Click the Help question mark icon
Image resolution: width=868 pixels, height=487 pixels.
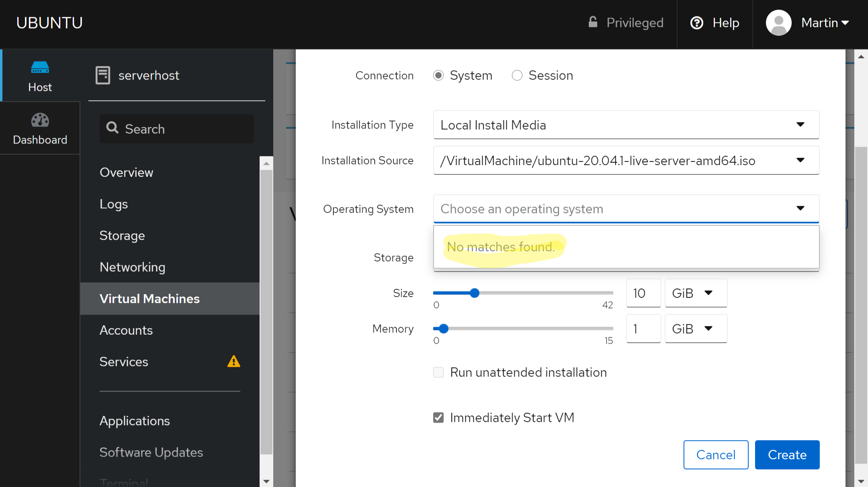click(x=696, y=23)
